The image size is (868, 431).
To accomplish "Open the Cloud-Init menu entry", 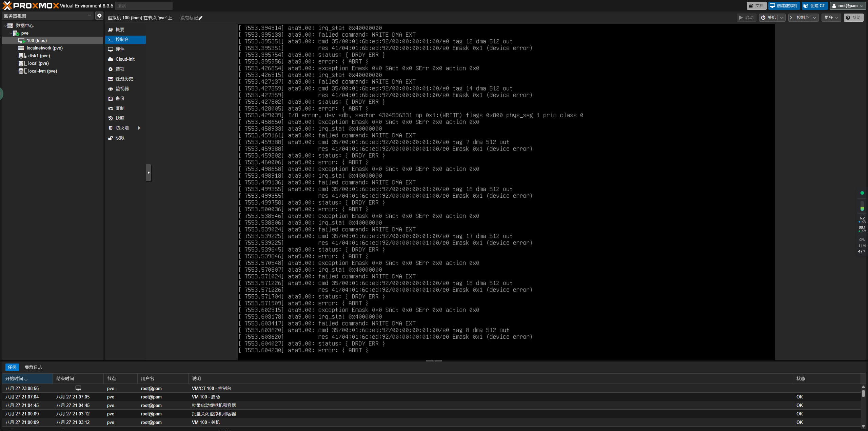I will click(x=125, y=59).
